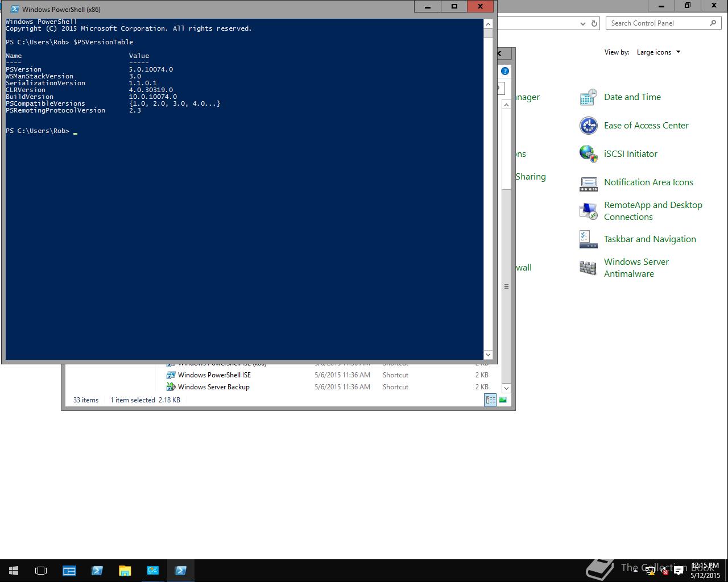Image resolution: width=728 pixels, height=582 pixels.
Task: Click the Explorer vertical scrollbar thumb
Action: point(506,286)
